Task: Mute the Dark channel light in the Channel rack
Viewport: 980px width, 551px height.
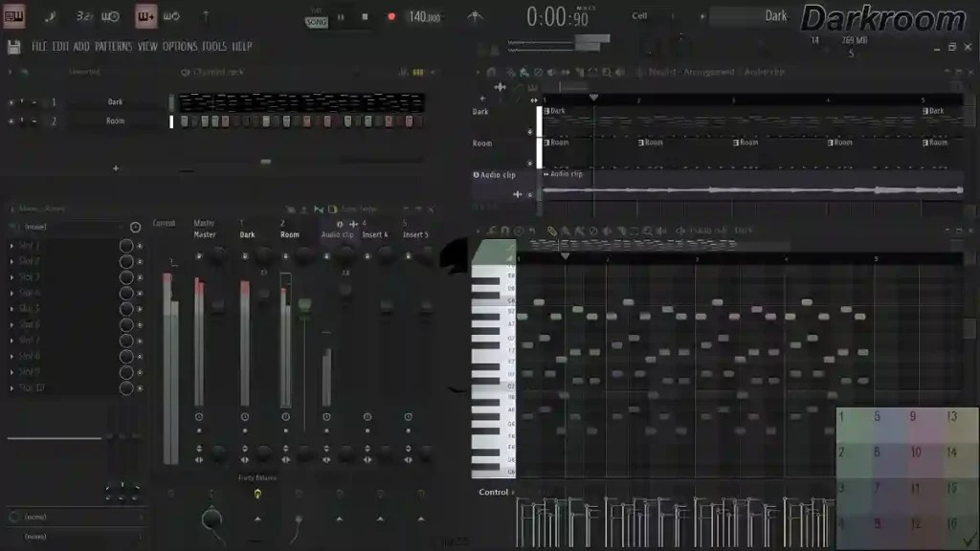Action: (x=11, y=102)
